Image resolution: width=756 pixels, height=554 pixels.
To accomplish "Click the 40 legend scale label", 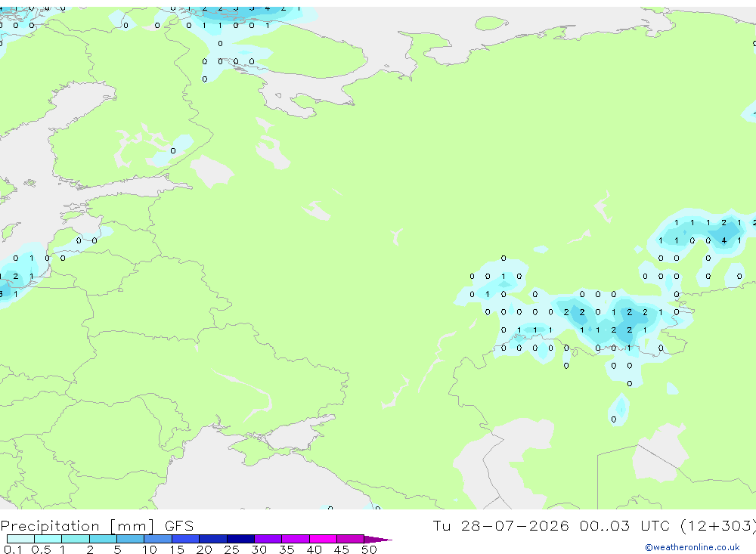I will point(314,549).
